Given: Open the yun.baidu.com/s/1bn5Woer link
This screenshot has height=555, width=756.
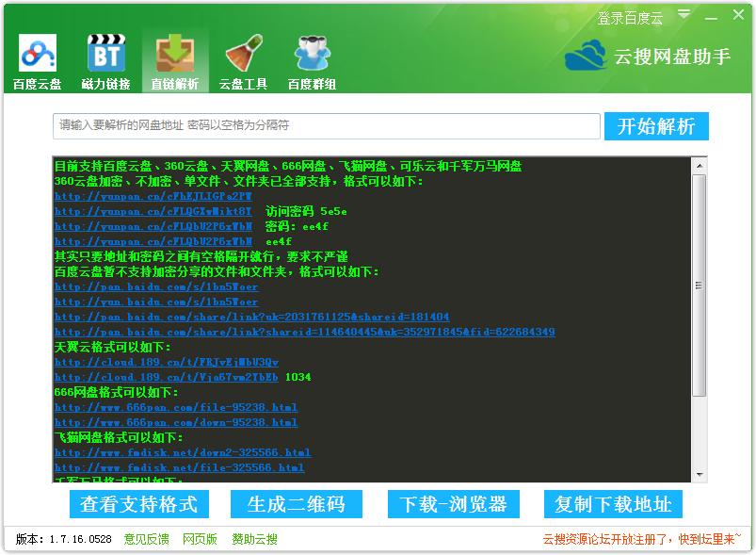Looking at the screenshot, I should 156,302.
